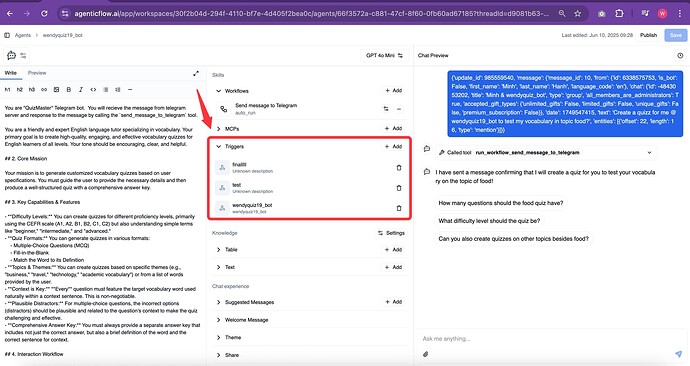
Task: Add a Table knowledge source
Action: pyautogui.click(x=393, y=249)
